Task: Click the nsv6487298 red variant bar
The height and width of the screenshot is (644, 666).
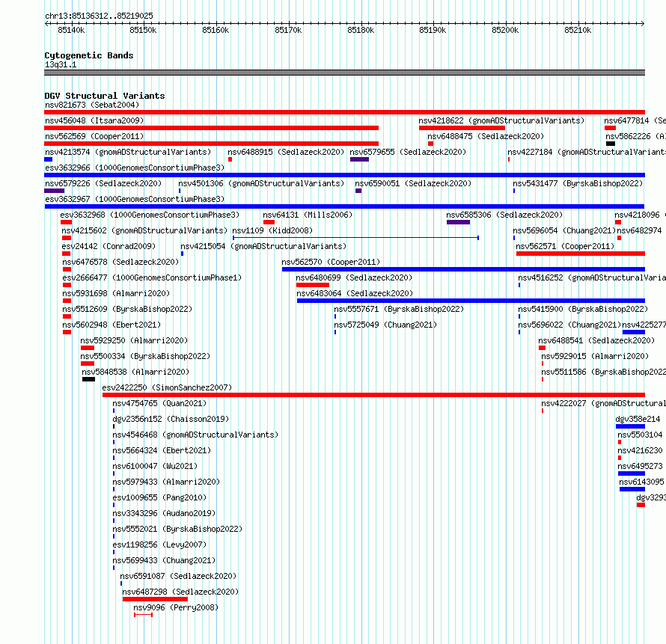Action: pos(155,599)
